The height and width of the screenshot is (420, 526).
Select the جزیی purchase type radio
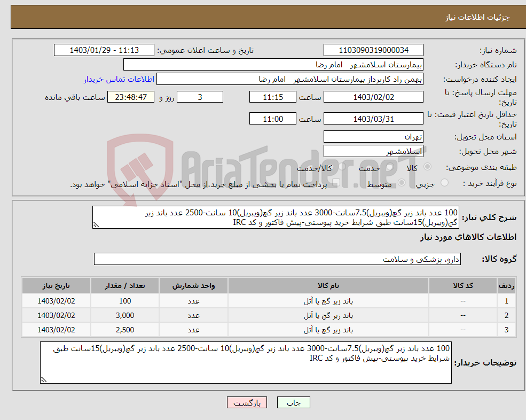[444, 183]
